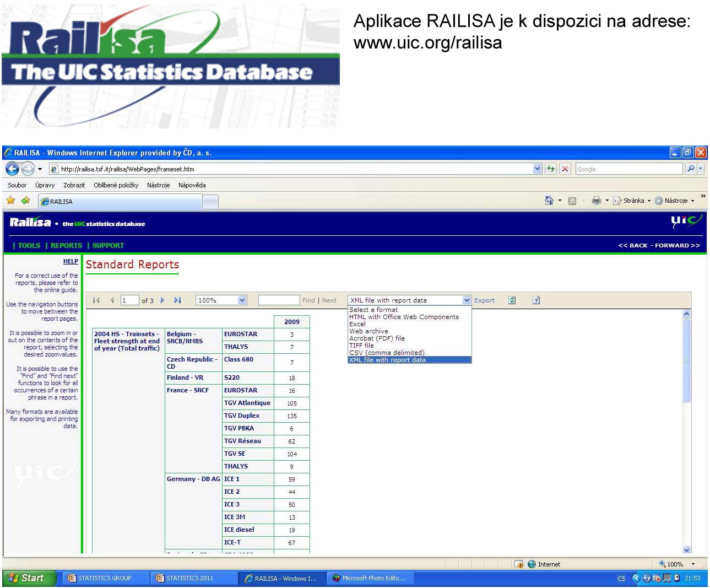Go to previous report page icon
The width and height of the screenshot is (710, 588).
coord(112,300)
